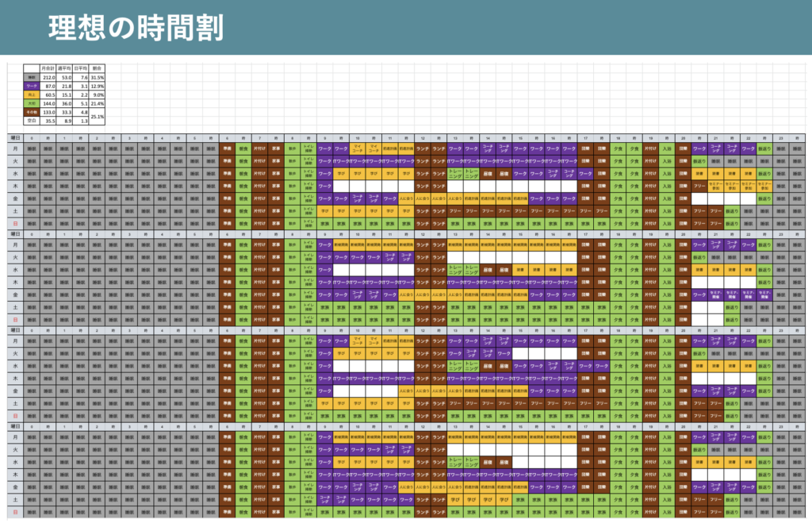
Task: Click the first week's 月 row label
Action: (x=16, y=148)
